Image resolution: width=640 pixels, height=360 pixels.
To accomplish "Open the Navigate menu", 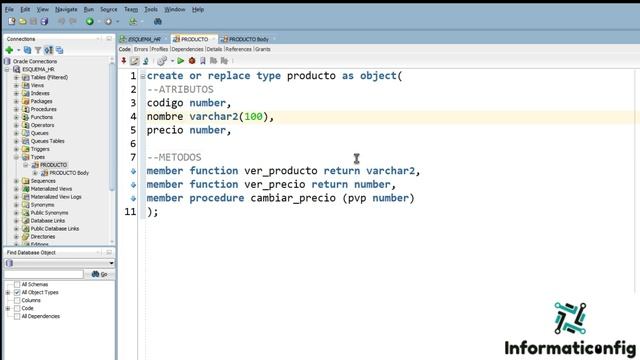I will (66, 9).
